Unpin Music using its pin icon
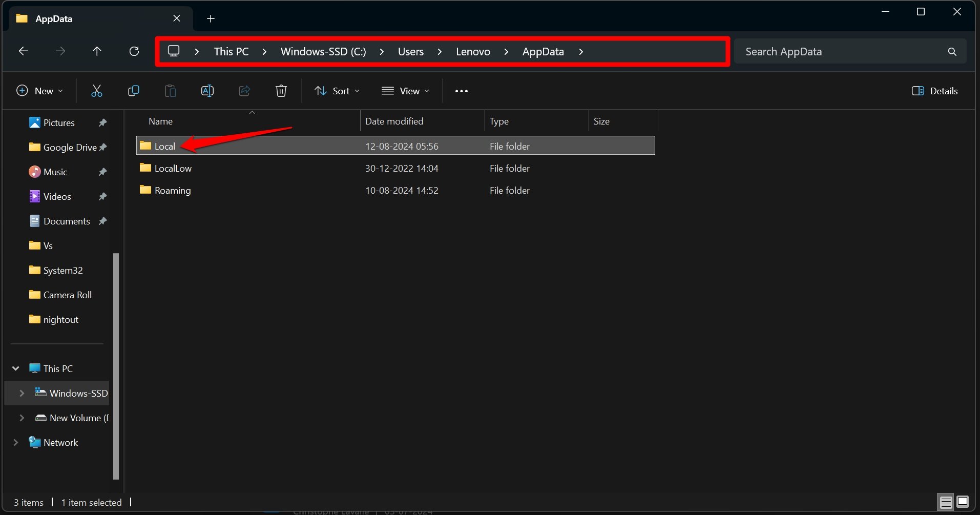 pyautogui.click(x=102, y=172)
